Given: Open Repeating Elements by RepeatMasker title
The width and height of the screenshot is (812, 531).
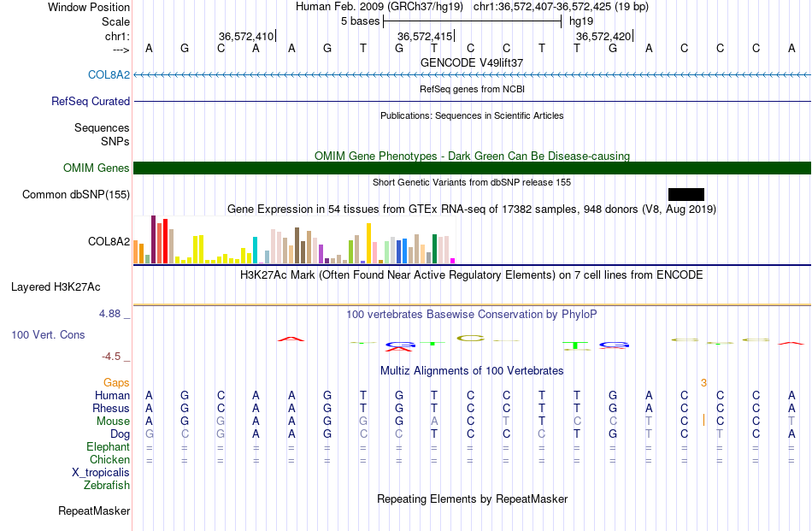Looking at the screenshot, I should click(473, 499).
